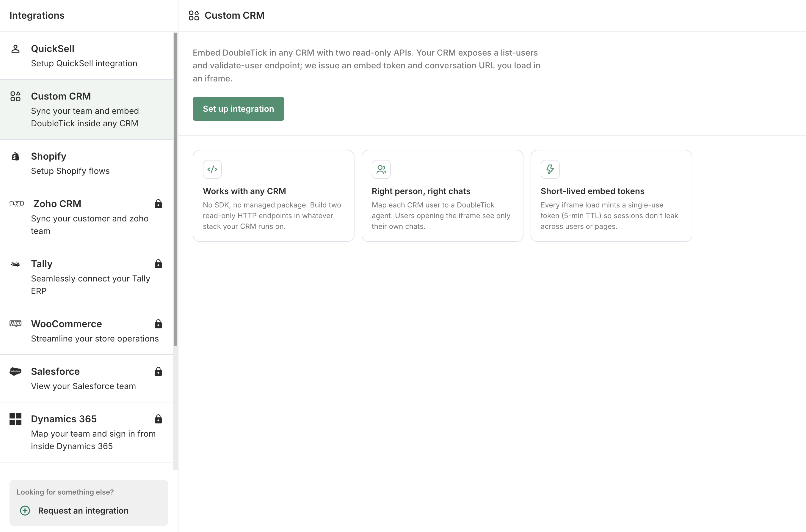This screenshot has width=806, height=532.
Task: Click the Dynamics 365 windows icon
Action: (15, 419)
